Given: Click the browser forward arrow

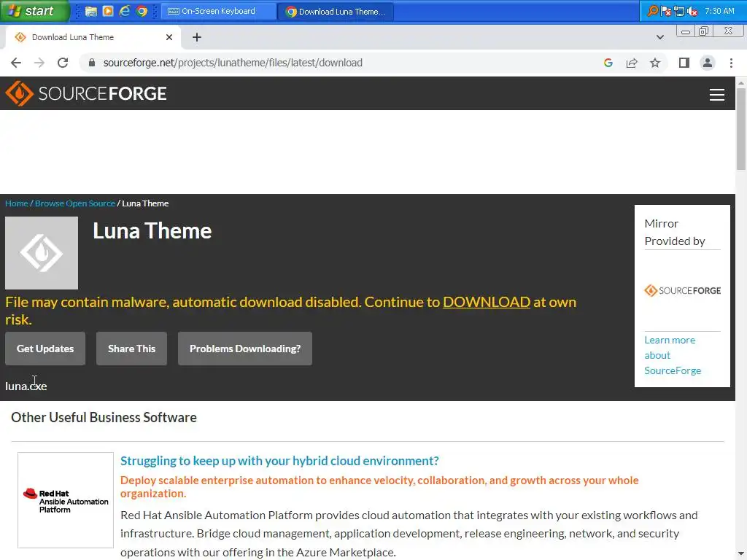Looking at the screenshot, I should pos(39,63).
